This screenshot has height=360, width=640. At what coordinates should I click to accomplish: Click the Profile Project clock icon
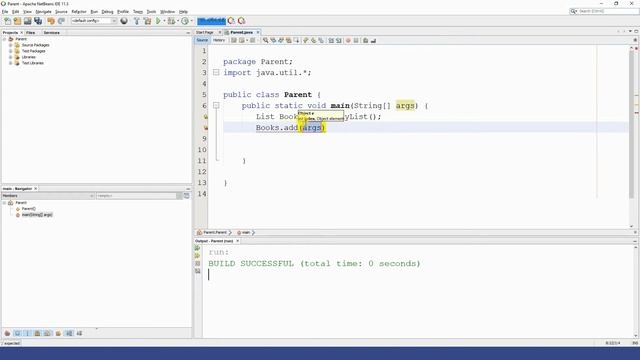[185, 21]
